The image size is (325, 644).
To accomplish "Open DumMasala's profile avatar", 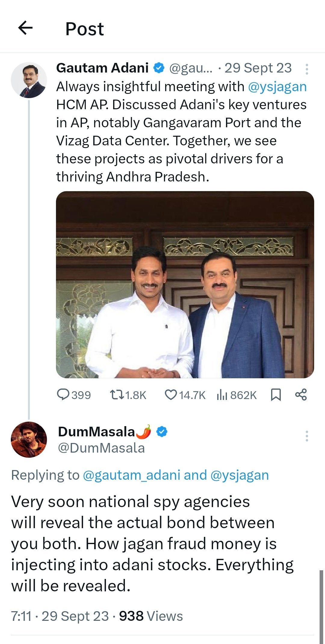I will pos(29,439).
